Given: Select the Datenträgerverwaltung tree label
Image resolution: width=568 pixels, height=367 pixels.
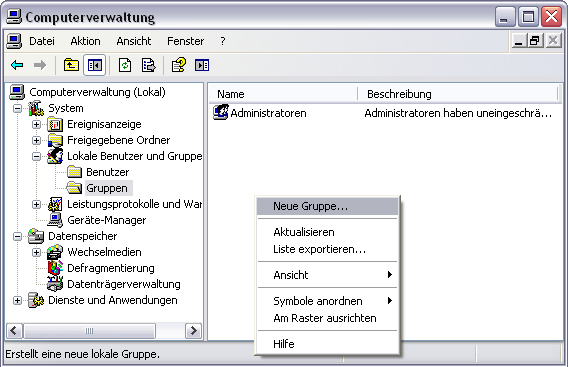Looking at the screenshot, I should [x=124, y=284].
